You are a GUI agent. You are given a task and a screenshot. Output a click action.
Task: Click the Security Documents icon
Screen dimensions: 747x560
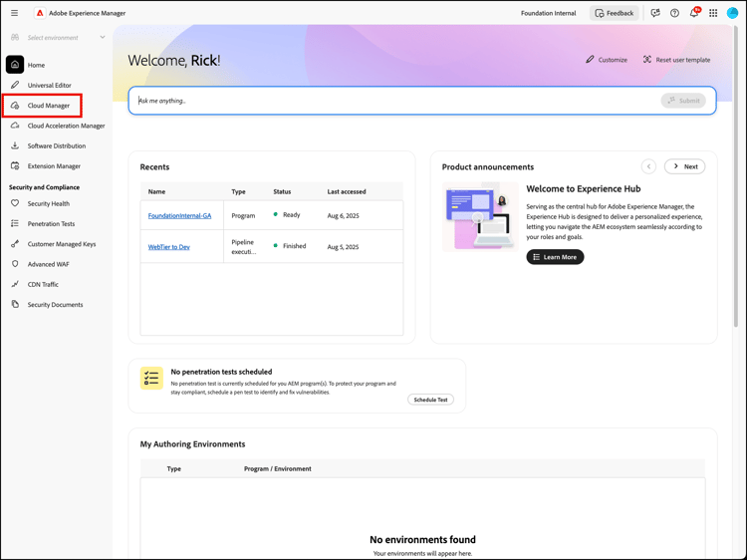point(15,304)
